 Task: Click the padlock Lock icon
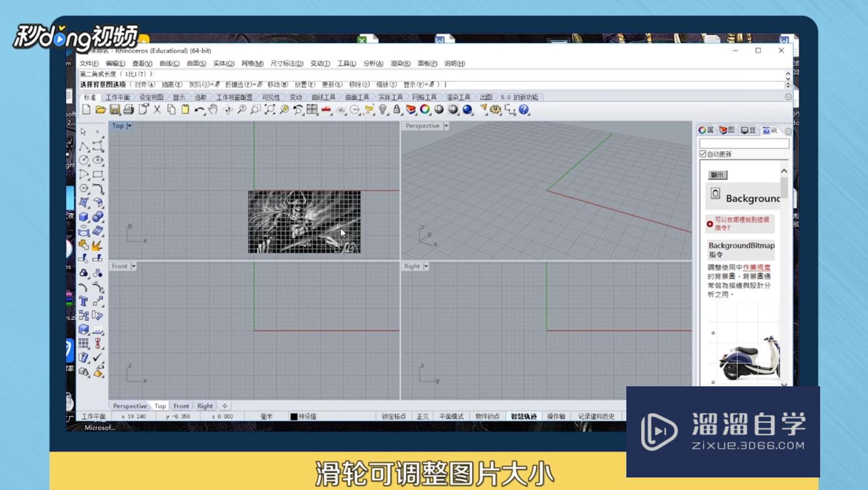pyautogui.click(x=397, y=109)
